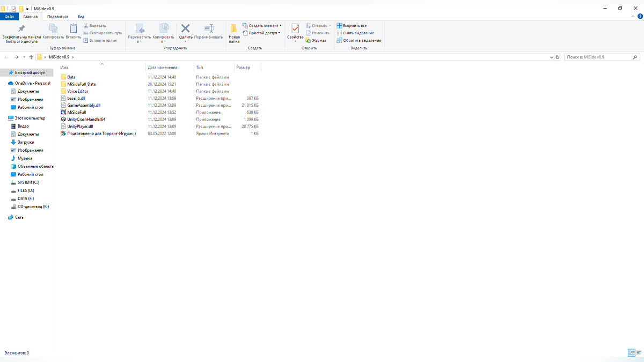This screenshot has width=644, height=362.
Task: Click the Paste (Вставить) ribbon icon
Action: click(x=74, y=29)
